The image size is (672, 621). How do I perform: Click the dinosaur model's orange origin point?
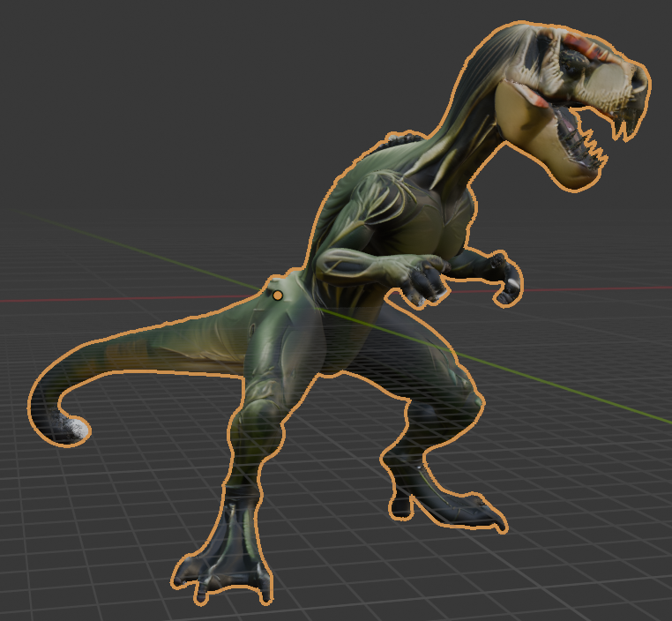coord(278,296)
